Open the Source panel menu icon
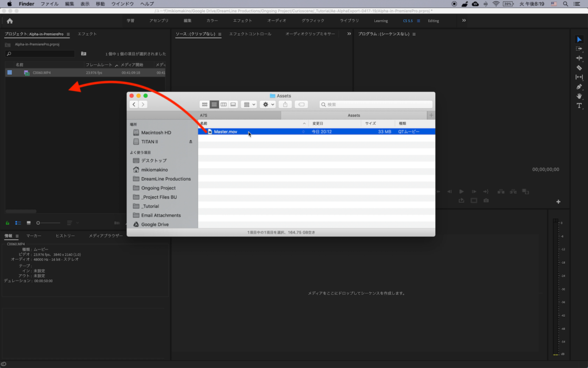Image resolution: width=588 pixels, height=368 pixels. 220,34
